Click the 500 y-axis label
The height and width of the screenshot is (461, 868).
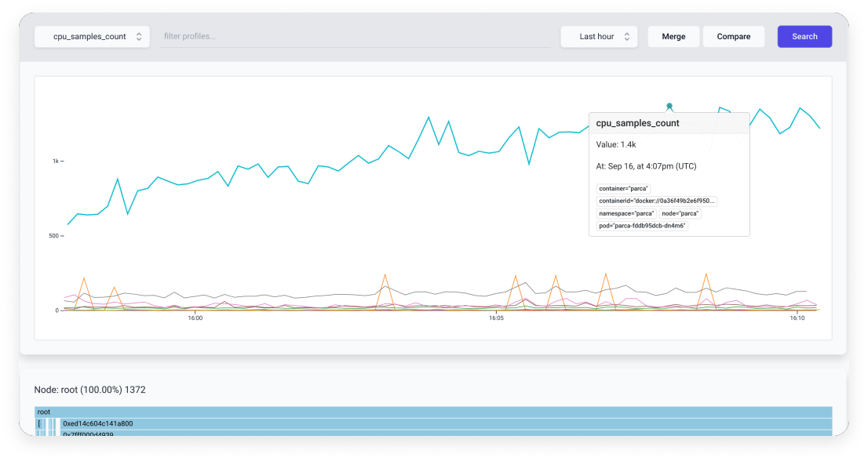point(53,235)
